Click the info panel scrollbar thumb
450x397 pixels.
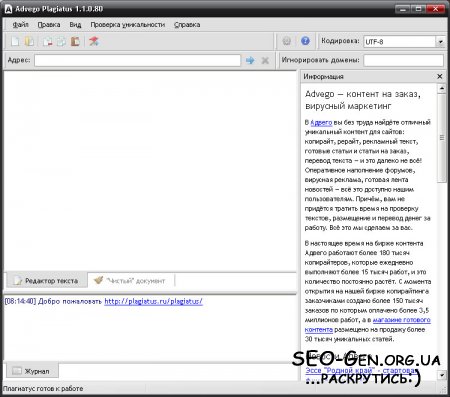442,138
